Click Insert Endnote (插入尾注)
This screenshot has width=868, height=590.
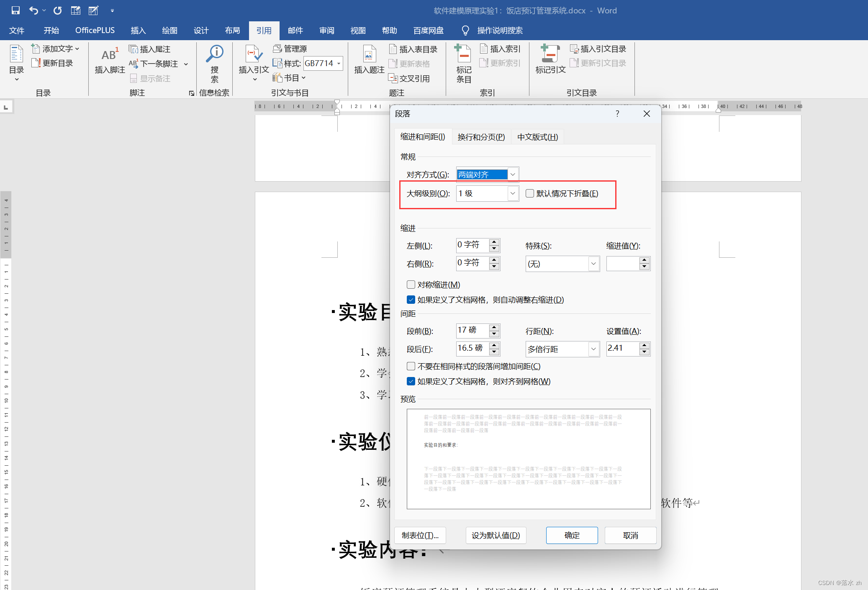[150, 49]
